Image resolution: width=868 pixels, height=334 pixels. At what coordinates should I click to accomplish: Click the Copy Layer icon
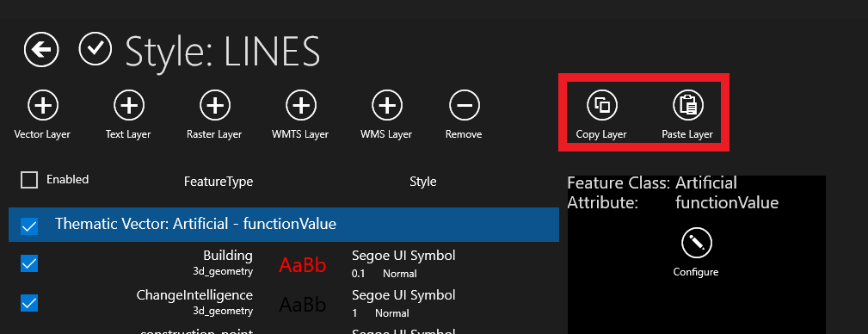(601, 105)
